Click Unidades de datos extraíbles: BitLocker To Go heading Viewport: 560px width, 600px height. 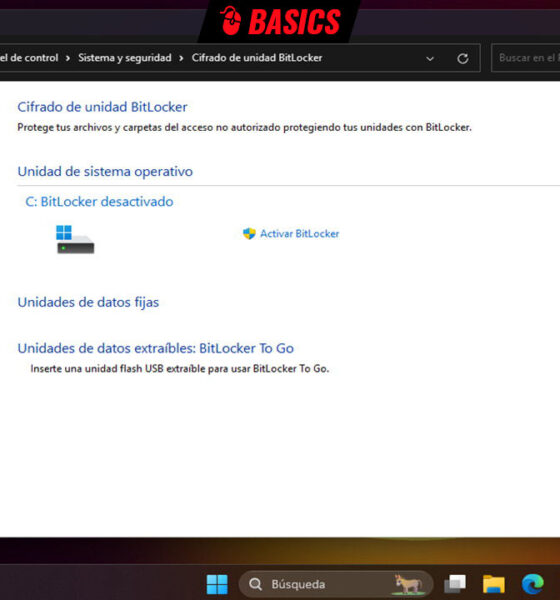(156, 348)
